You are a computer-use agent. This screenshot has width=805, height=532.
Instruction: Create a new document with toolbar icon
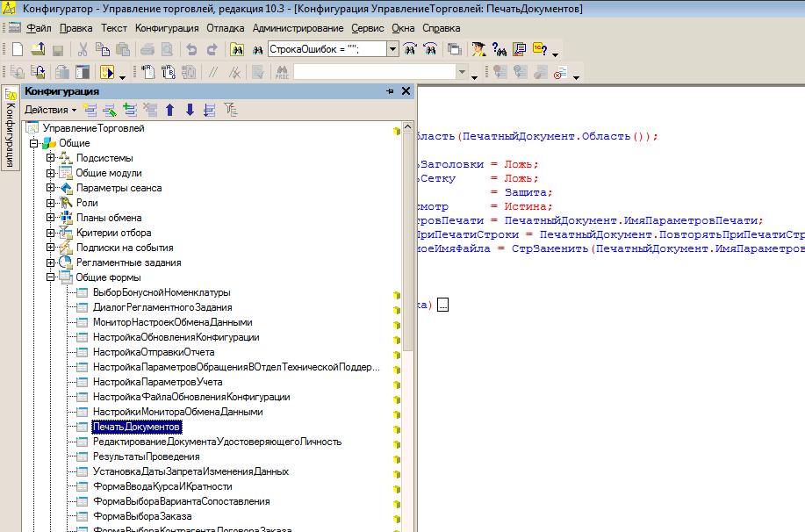click(18, 49)
